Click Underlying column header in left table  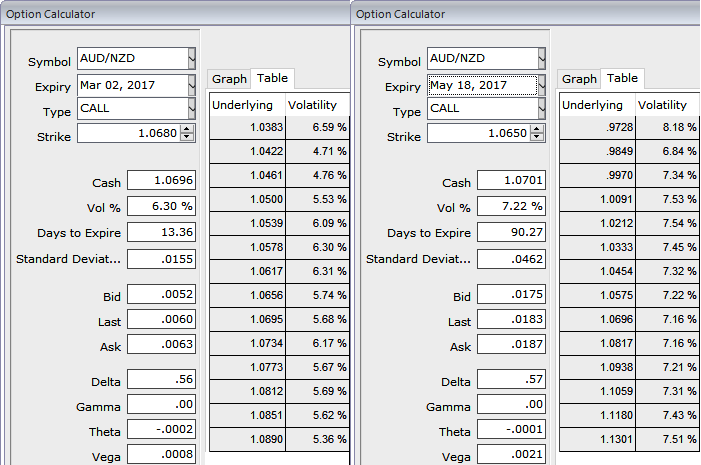coord(247,105)
